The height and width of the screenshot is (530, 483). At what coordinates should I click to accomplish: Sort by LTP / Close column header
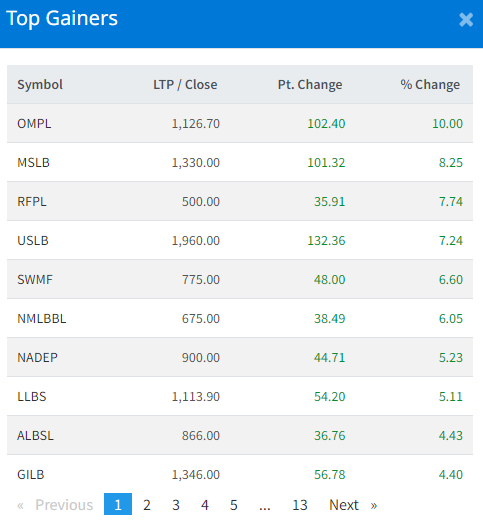[x=185, y=85]
